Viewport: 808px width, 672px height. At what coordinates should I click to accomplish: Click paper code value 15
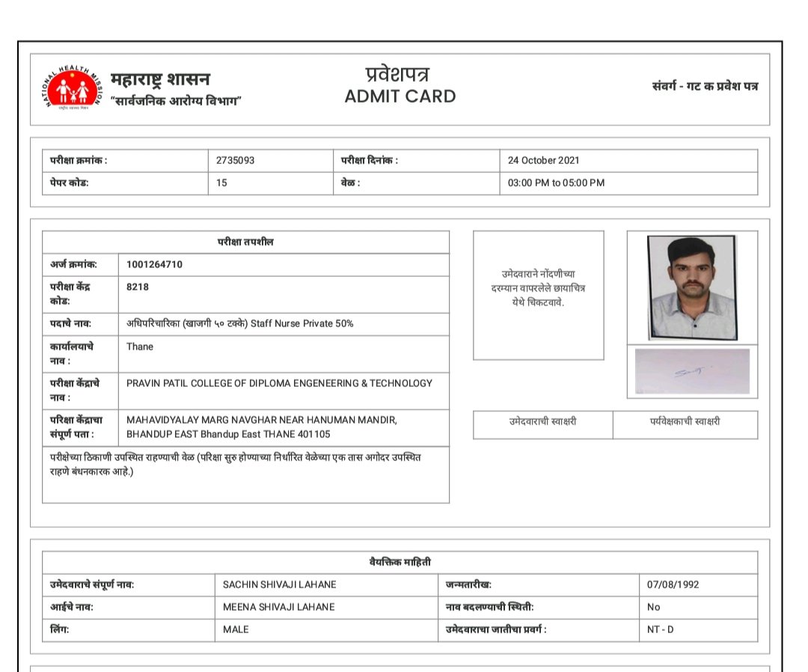[x=221, y=183]
